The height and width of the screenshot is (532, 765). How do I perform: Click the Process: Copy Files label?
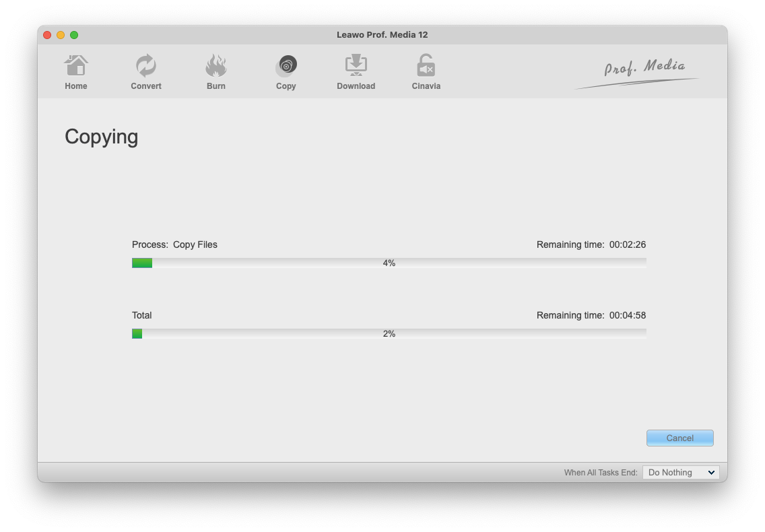174,244
